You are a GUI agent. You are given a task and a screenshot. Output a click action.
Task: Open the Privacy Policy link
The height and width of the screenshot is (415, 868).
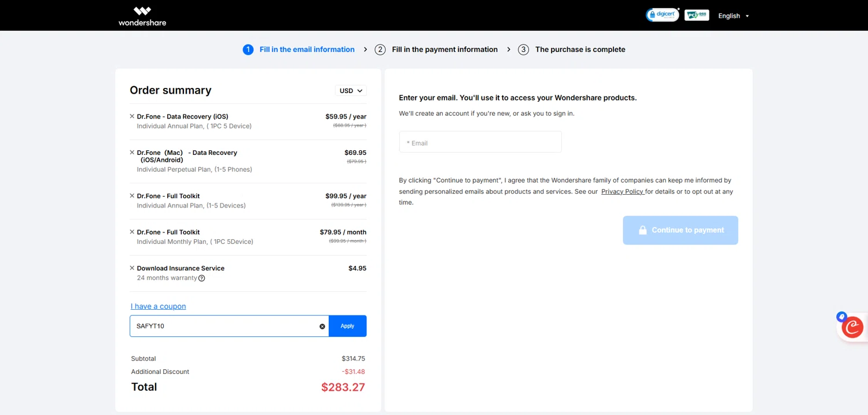[x=623, y=191]
